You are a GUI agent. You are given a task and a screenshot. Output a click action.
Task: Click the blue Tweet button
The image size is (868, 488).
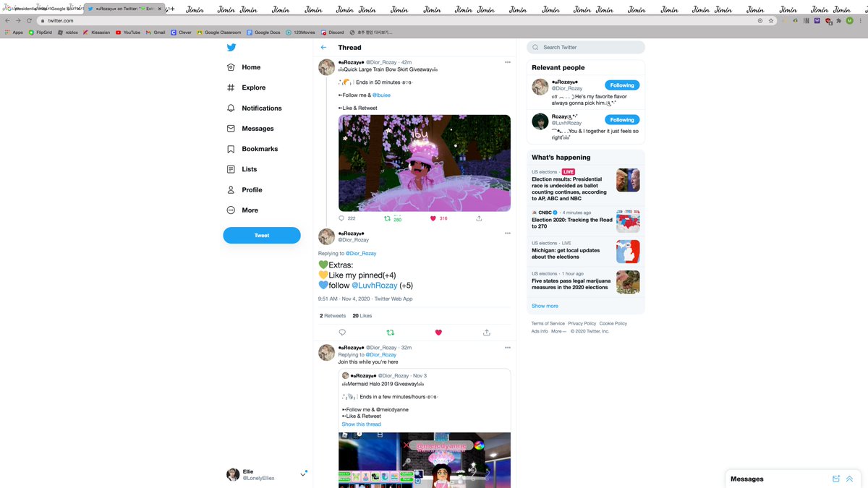tap(262, 236)
